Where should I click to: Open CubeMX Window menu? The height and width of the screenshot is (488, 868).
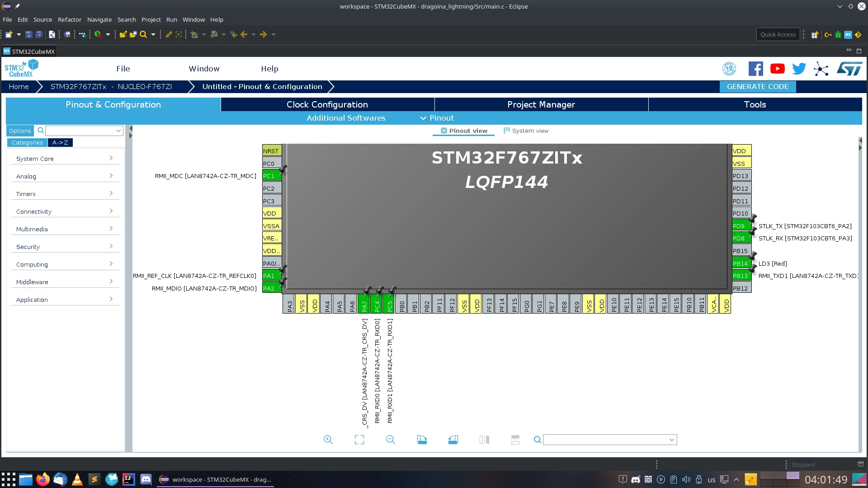coord(204,69)
